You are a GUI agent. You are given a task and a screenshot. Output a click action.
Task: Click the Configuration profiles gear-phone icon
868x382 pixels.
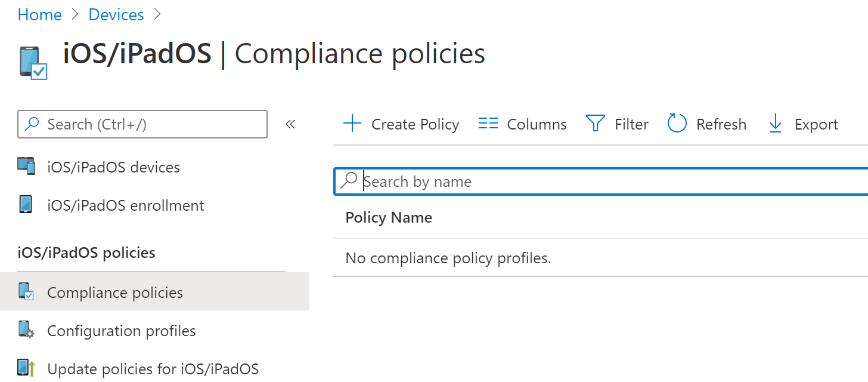click(x=26, y=330)
